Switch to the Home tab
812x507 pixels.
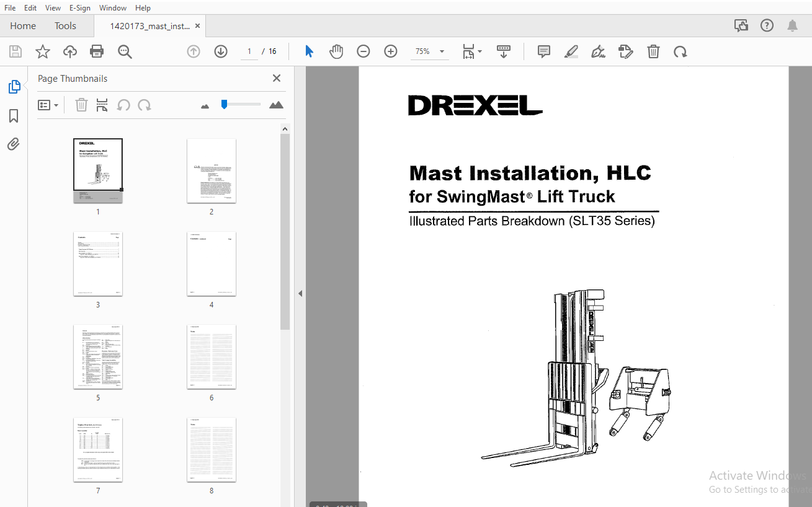[x=23, y=26]
